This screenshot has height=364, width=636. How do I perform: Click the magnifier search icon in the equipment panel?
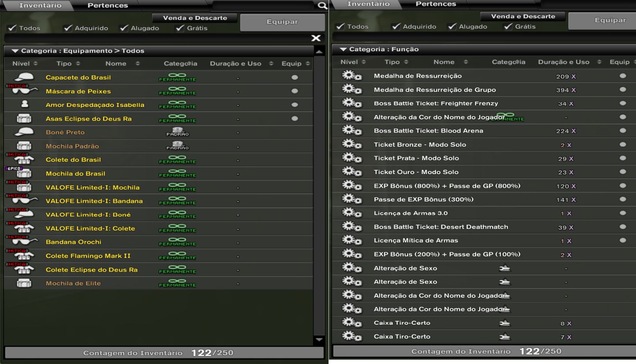point(322,6)
